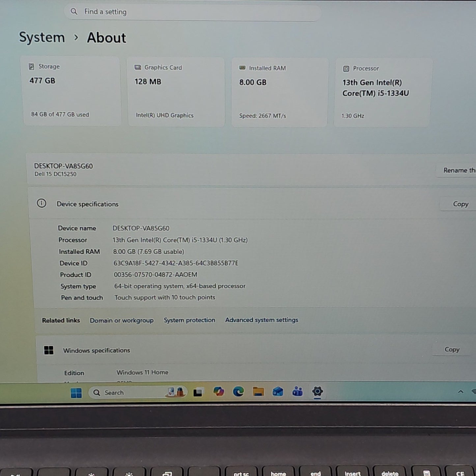
Task: Copy the Windows specifications
Action: click(x=452, y=350)
